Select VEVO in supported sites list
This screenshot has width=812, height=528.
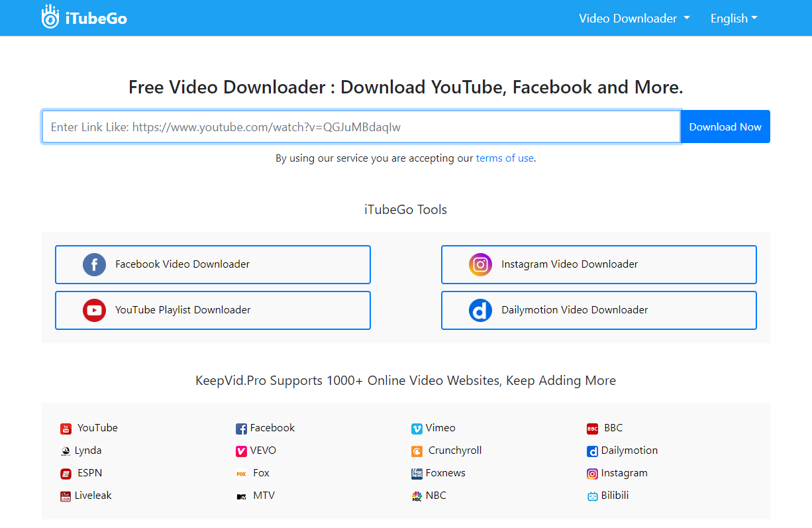click(x=263, y=450)
